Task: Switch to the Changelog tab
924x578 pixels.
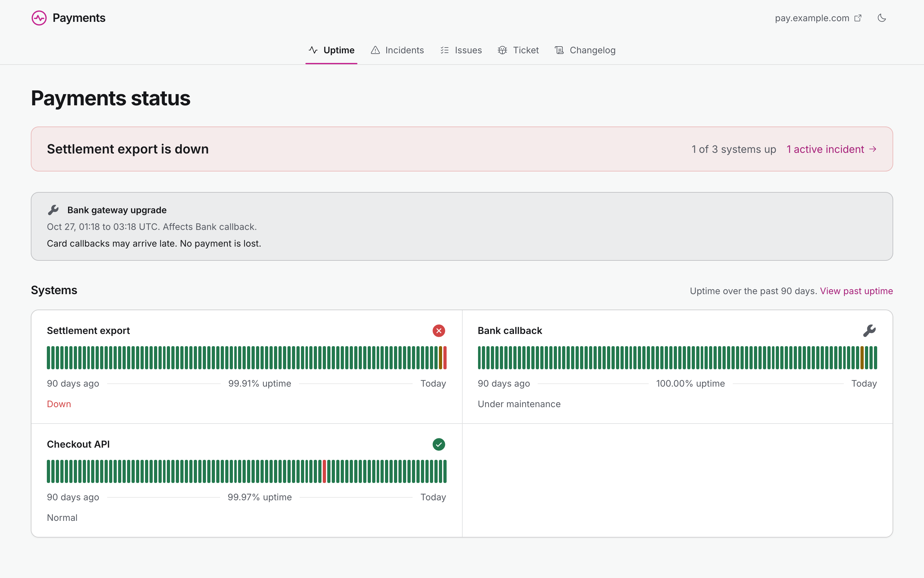Action: (585, 50)
